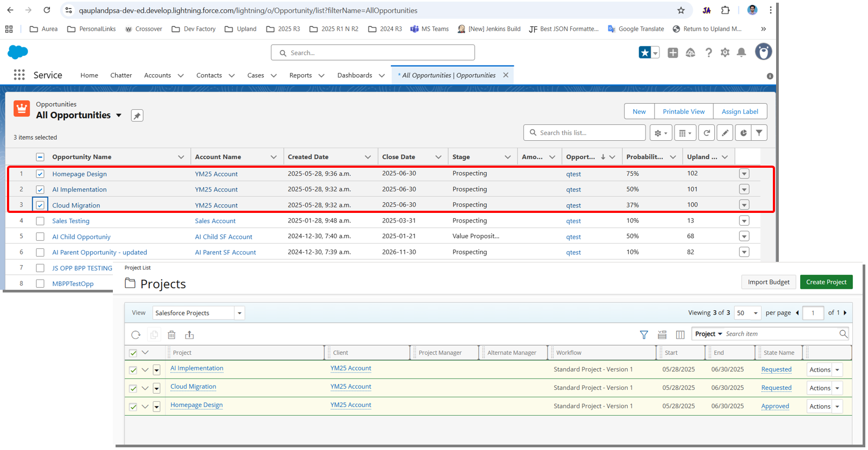Viewport: 868px width, 450px height.
Task: Open the MS Teams bookmark
Action: [429, 29]
